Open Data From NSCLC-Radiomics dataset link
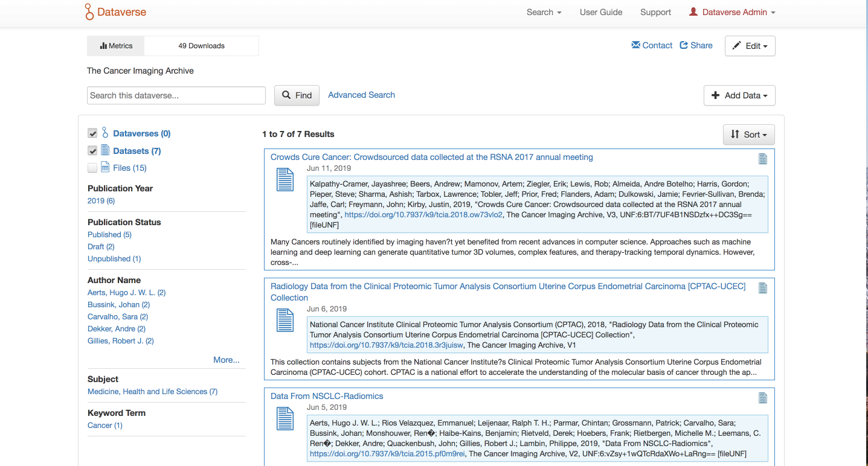The height and width of the screenshot is (466, 868). [327, 396]
